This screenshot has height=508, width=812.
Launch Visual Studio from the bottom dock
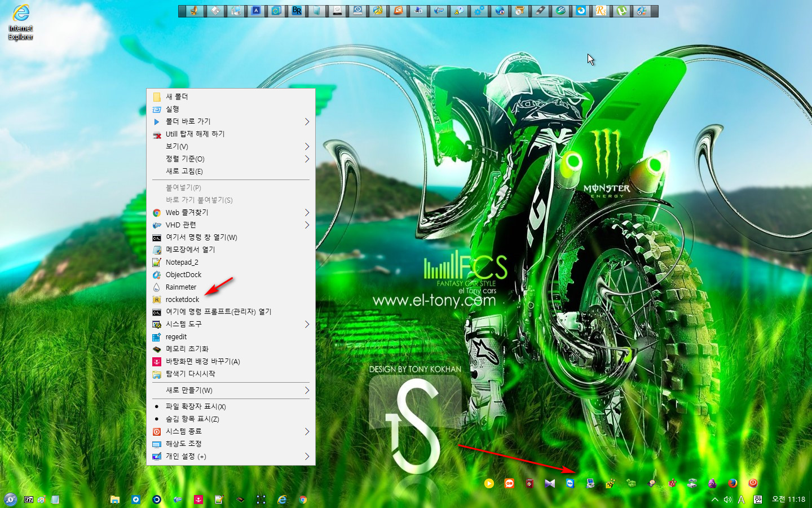tap(550, 483)
